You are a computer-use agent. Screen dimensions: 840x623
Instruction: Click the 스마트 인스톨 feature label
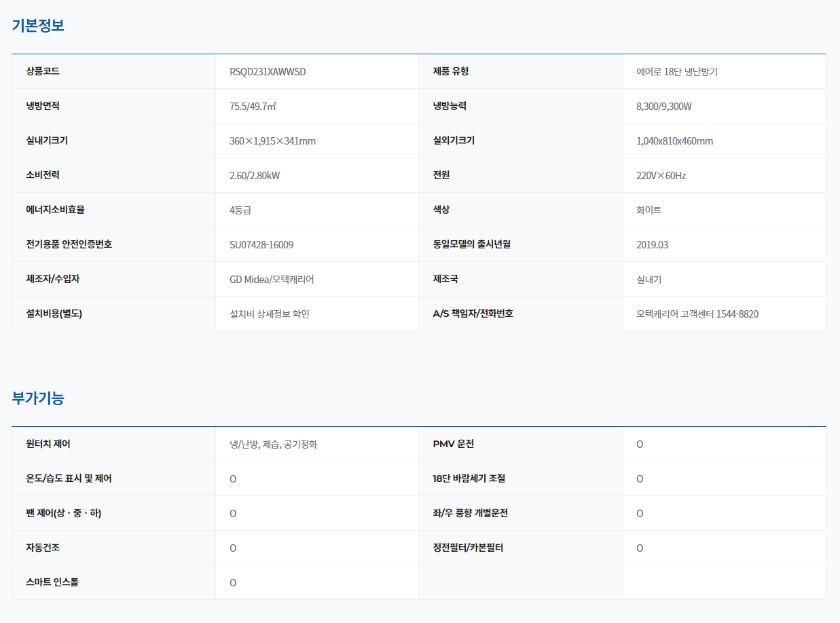point(52,582)
